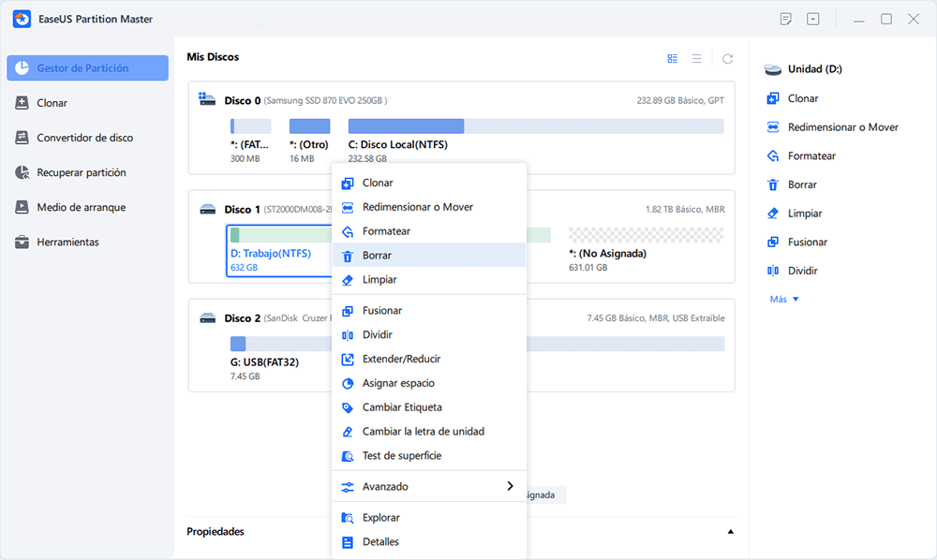The image size is (937, 560).
Task: Click the EaseUS Partition Master logo
Action: click(22, 19)
